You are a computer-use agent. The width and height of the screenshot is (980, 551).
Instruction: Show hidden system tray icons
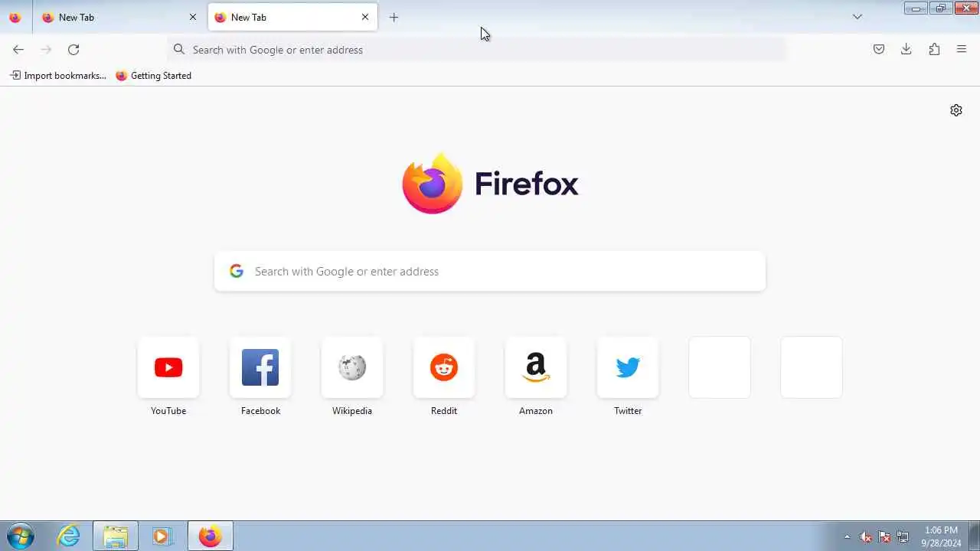[x=847, y=537]
